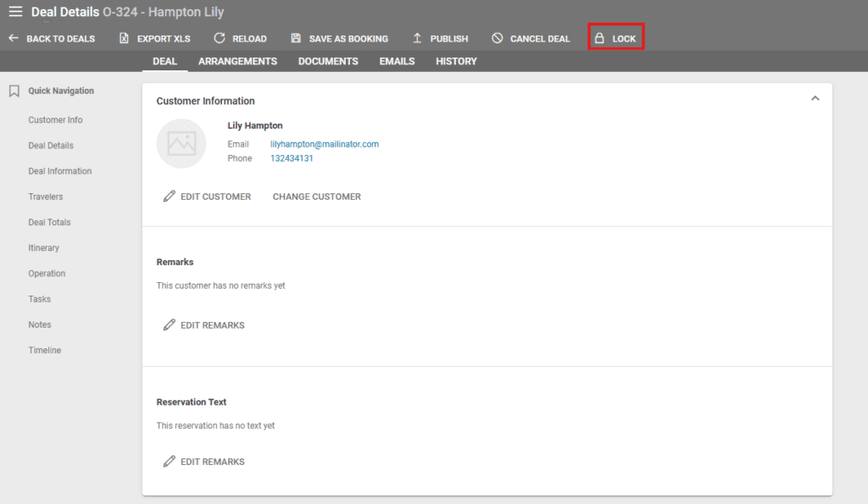868x504 pixels.
Task: Collapse the Customer Information section
Action: pos(815,99)
